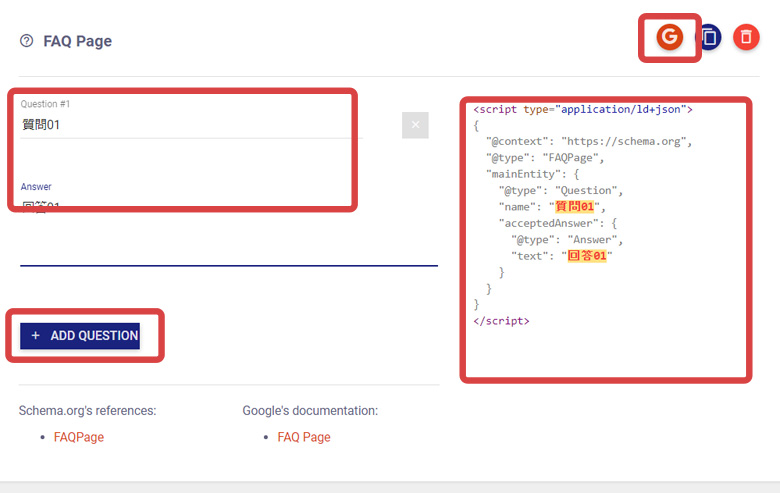The width and height of the screenshot is (780, 493).
Task: Click the Schema.org's references label
Action: pos(87,410)
